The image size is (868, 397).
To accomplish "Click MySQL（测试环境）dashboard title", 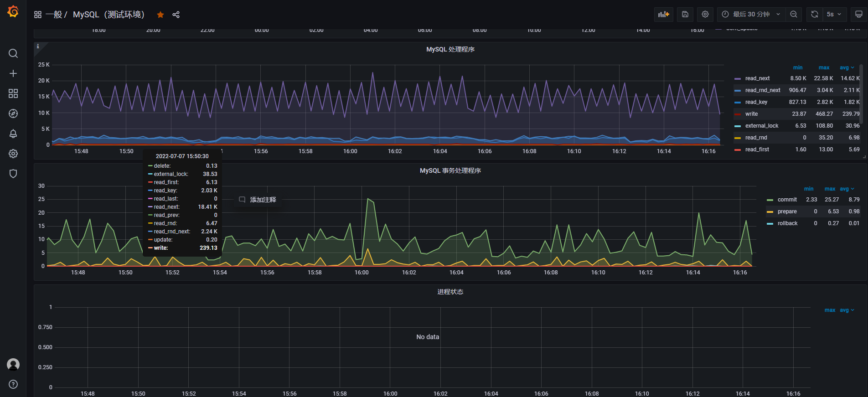I will tap(108, 15).
